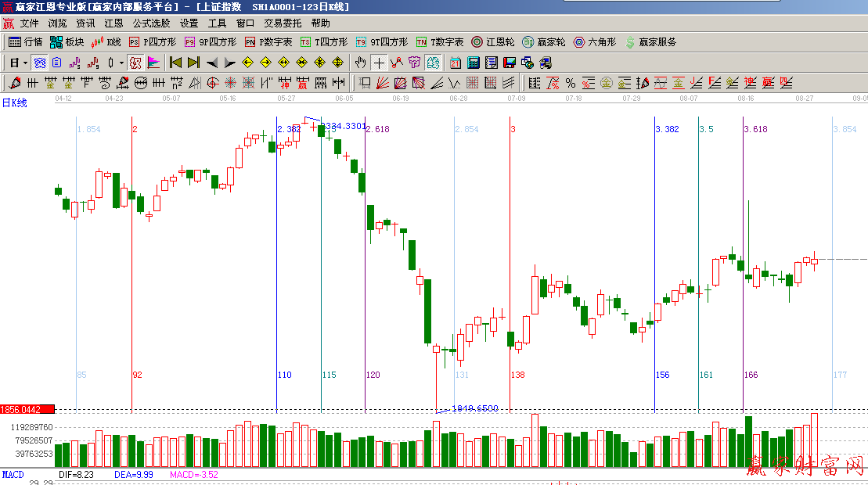Click the 板块 sector toolbar button
Image resolution: width=868 pixels, height=485 pixels.
point(67,42)
